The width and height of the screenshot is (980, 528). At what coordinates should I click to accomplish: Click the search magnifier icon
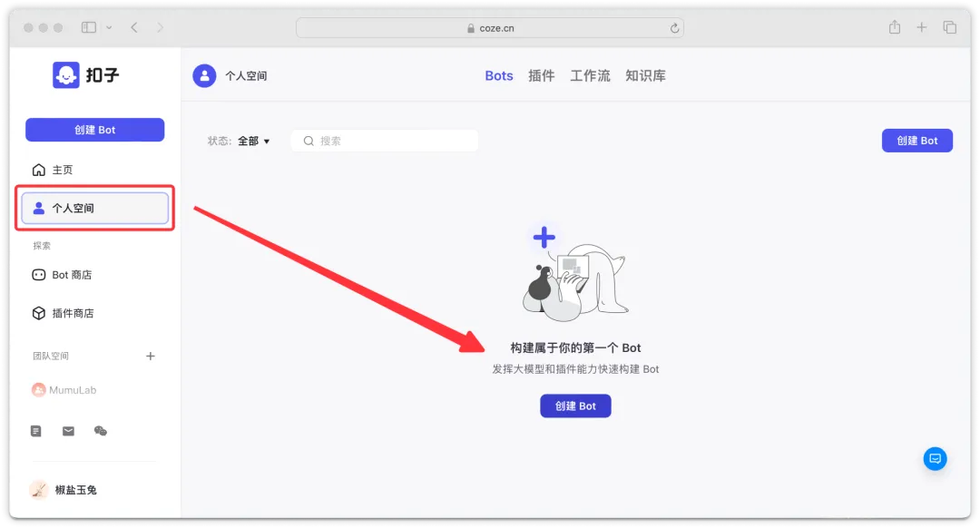309,142
